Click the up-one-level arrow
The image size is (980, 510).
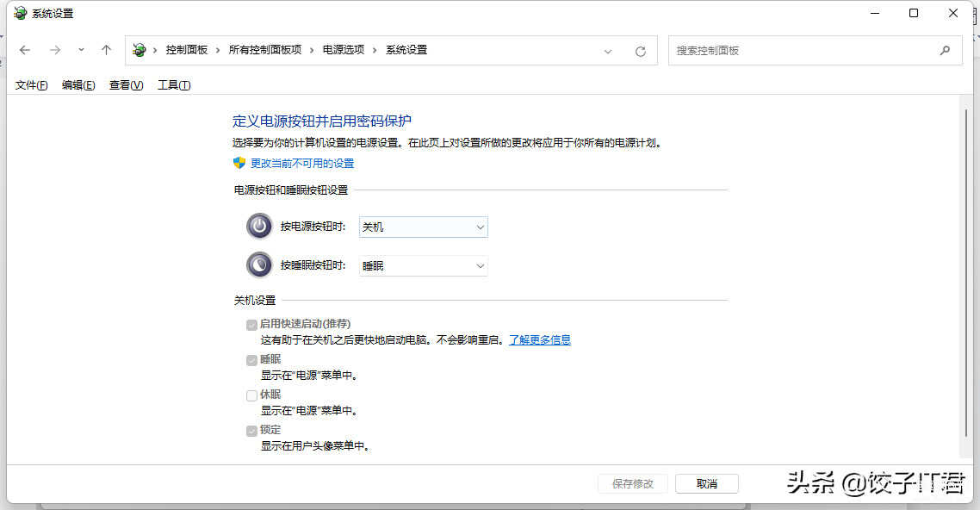point(107,50)
